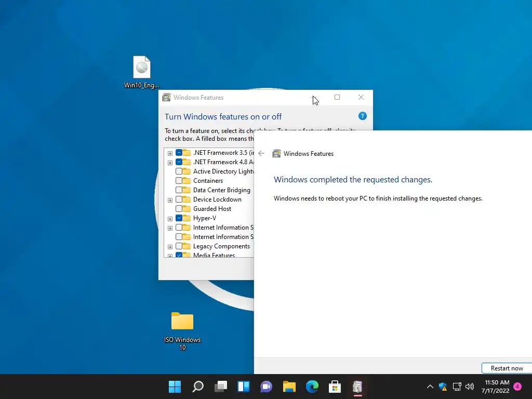The image size is (532, 399).
Task: Click the Device Lockdown folder icon
Action: (x=187, y=199)
